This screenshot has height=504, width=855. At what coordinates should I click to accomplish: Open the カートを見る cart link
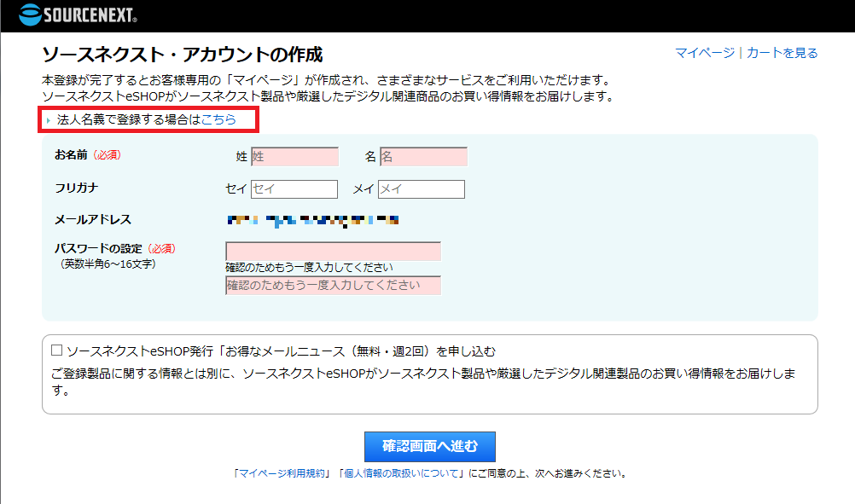[782, 53]
